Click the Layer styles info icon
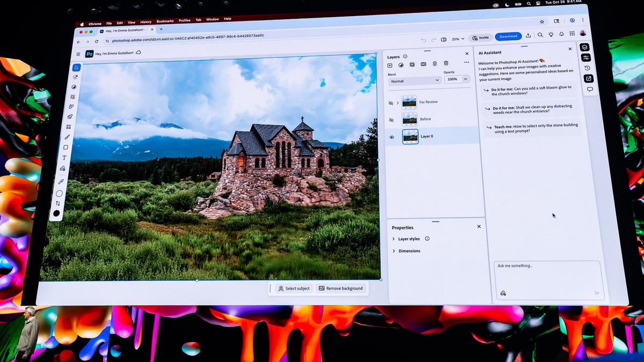 (x=427, y=239)
